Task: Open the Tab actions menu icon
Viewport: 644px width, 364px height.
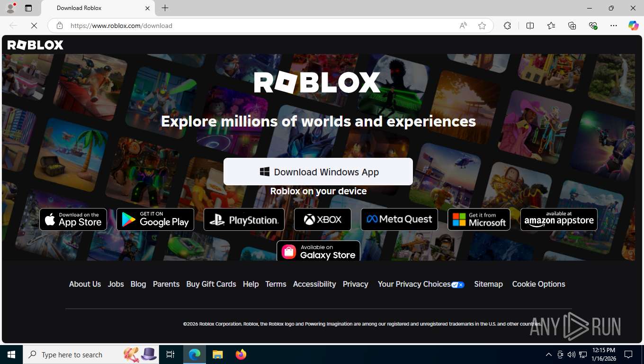Action: (x=28, y=8)
